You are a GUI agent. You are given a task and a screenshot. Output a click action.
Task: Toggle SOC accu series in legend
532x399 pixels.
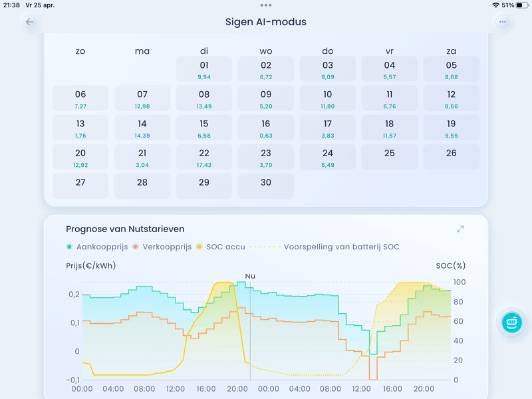tap(221, 247)
